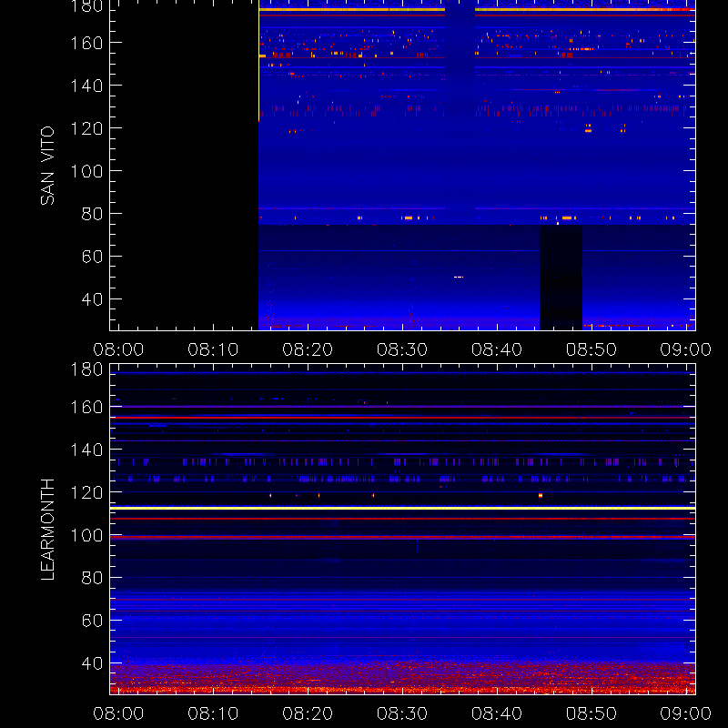Click the 08:00 time label under LEARMONTH plot

[118, 713]
